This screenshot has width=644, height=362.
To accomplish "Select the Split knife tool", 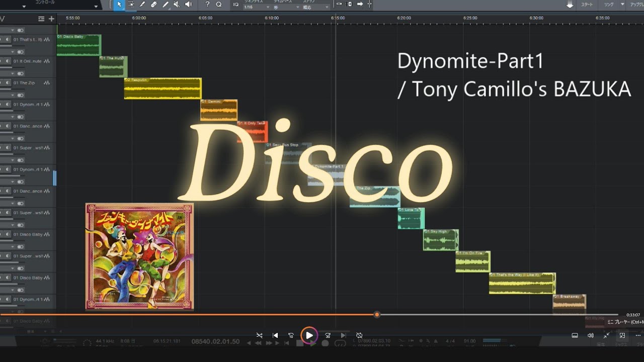I will pyautogui.click(x=142, y=5).
